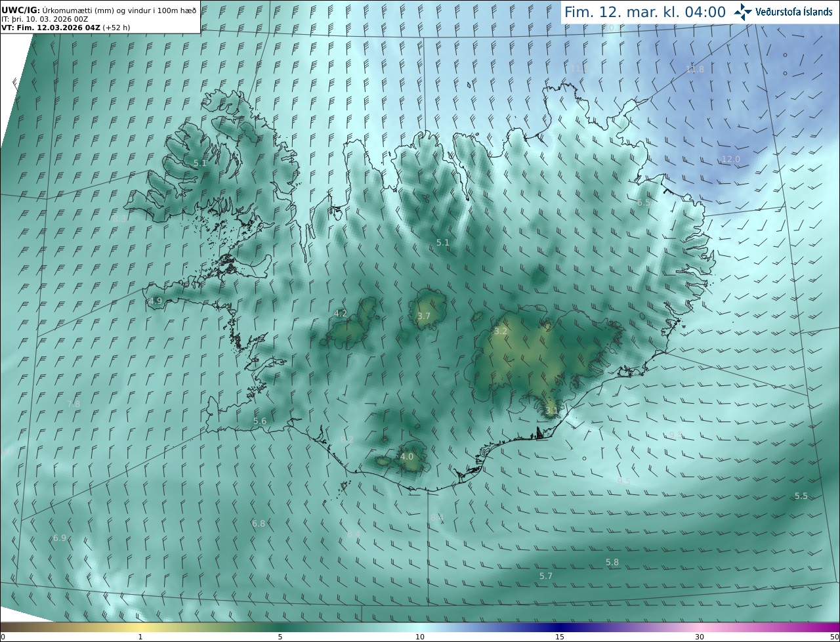
Task: Click the Veðurstofa Íslands logo emblem
Action: point(744,12)
